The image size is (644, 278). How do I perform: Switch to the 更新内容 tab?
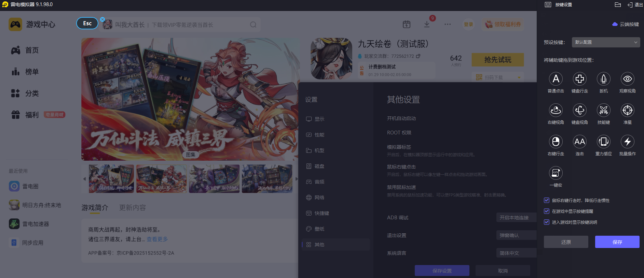[x=133, y=208]
